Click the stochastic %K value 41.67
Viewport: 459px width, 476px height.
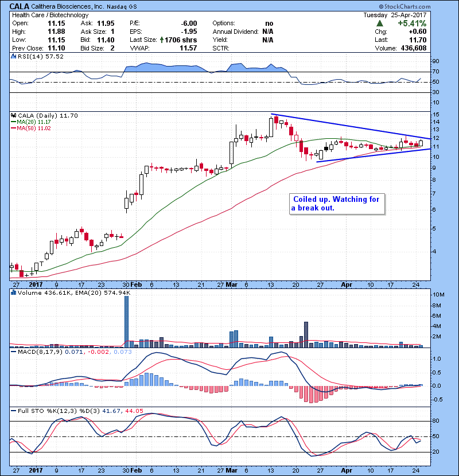point(111,411)
